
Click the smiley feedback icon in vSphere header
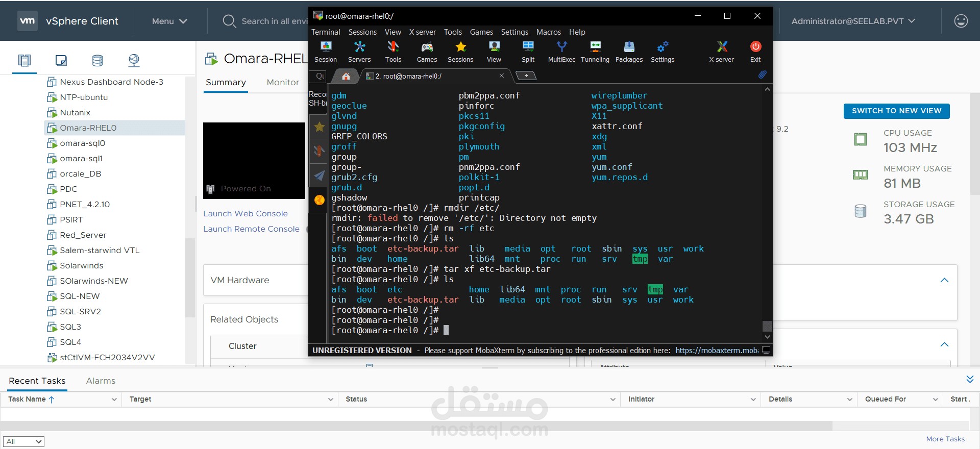coord(961,21)
